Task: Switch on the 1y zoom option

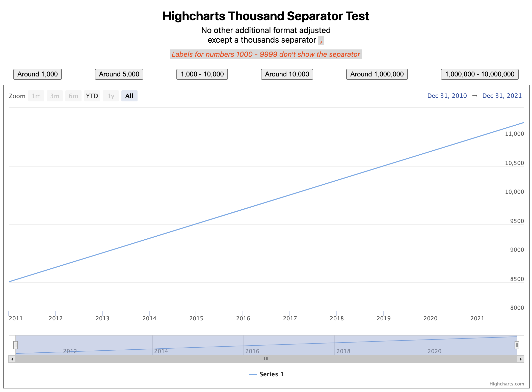Action: [111, 96]
